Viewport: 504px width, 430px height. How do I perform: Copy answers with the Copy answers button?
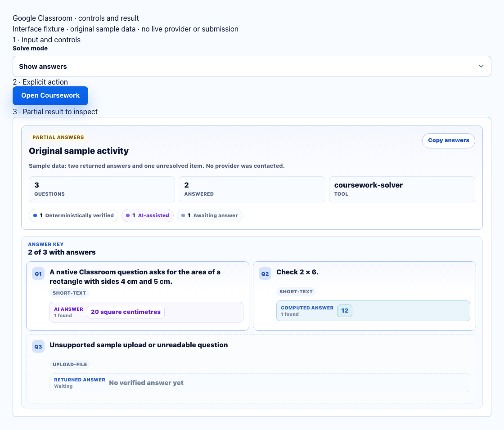(448, 140)
